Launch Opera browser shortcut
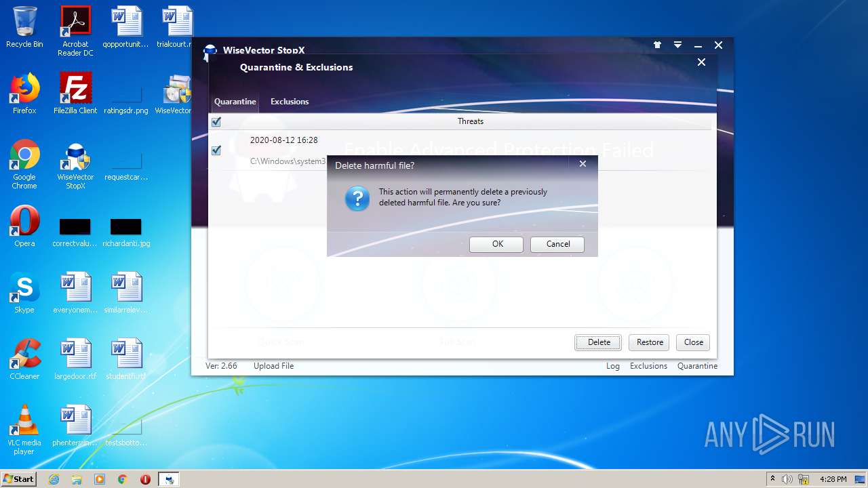Image resolution: width=868 pixels, height=488 pixels. [x=24, y=226]
